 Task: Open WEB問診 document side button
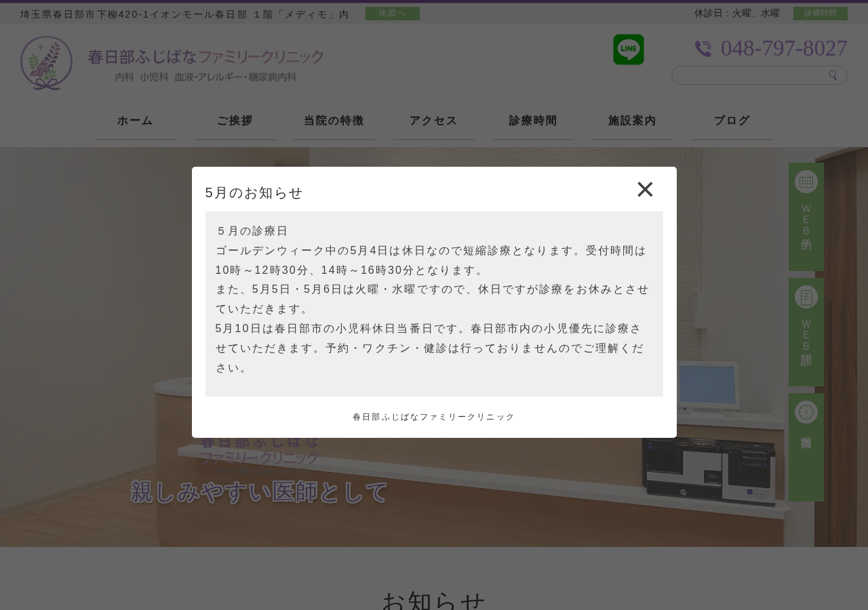point(806,332)
